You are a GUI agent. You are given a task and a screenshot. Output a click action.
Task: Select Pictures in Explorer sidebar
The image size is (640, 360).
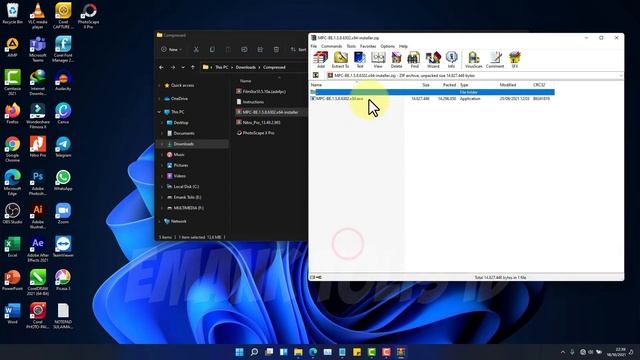click(181, 165)
